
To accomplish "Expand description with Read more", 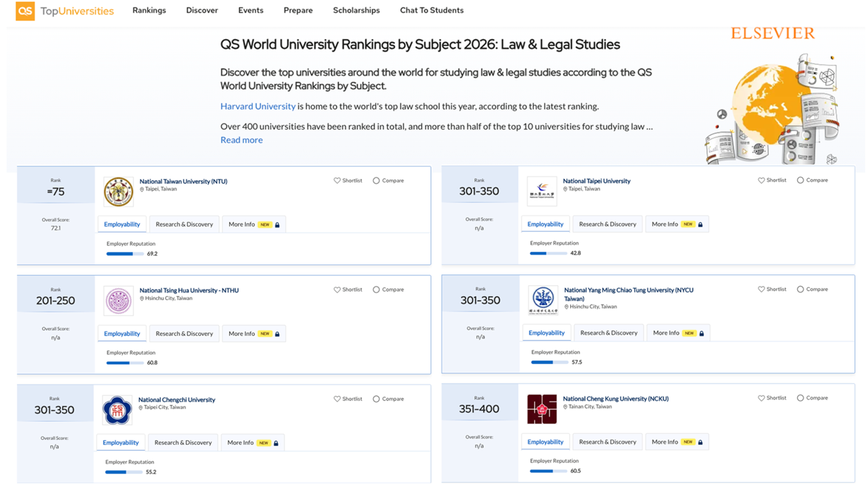I will tap(242, 140).
